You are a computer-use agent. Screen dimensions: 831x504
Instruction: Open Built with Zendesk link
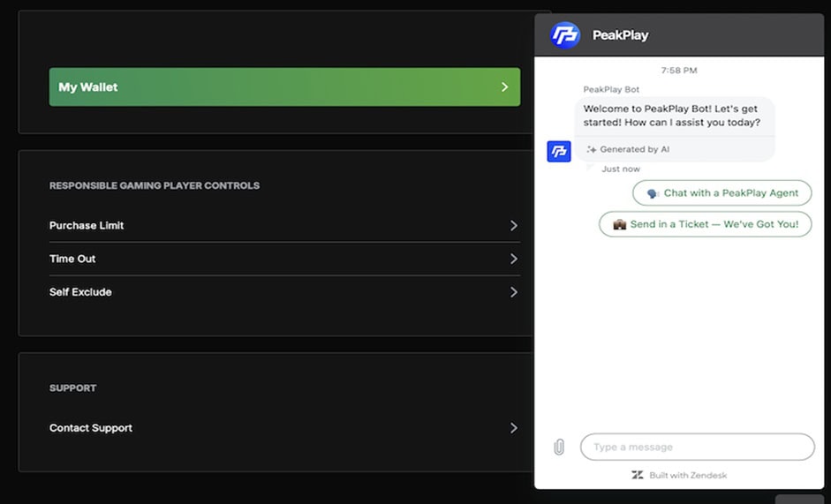[679, 476]
